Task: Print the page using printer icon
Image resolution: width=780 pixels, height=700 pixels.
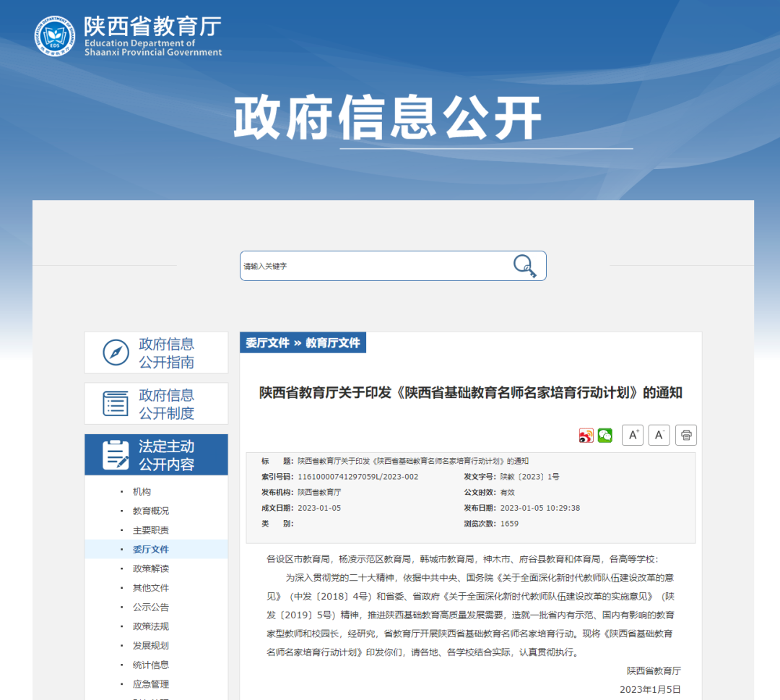Action: pyautogui.click(x=685, y=435)
